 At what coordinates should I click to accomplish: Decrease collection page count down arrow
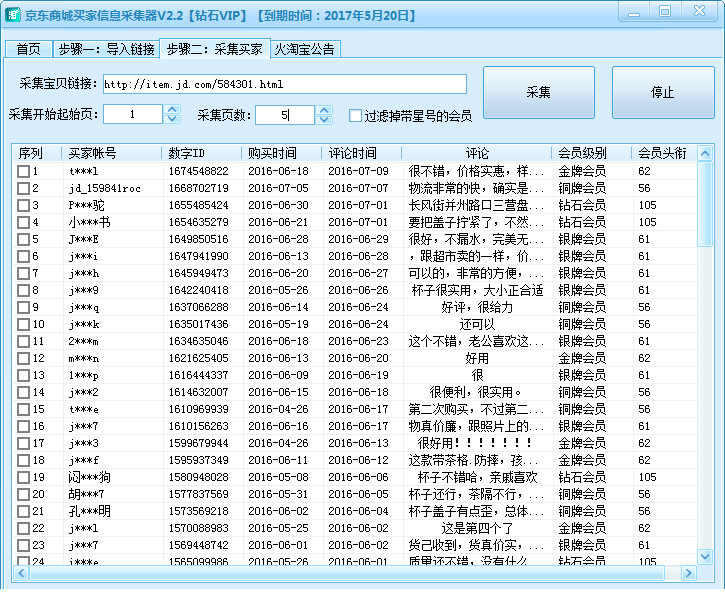(324, 119)
